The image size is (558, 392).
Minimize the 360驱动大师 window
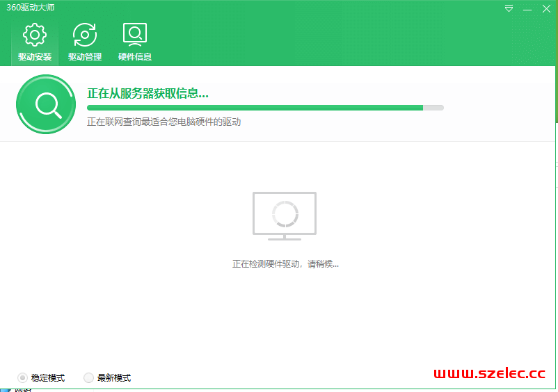(x=527, y=9)
